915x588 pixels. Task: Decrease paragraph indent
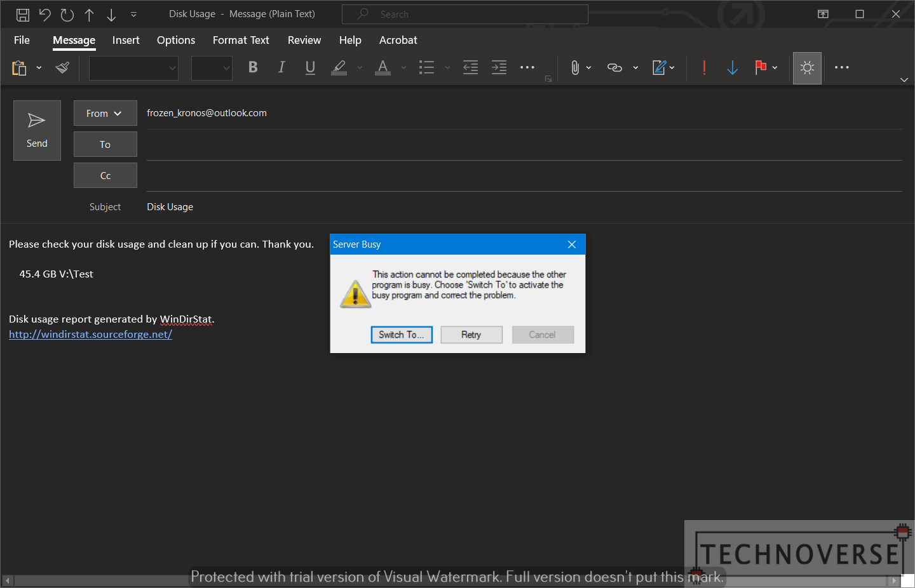[x=470, y=67]
